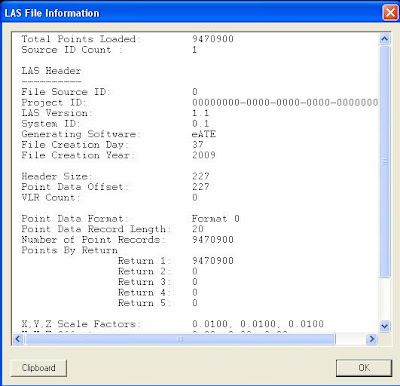400x386 pixels.
Task: Click the 'Return 3:' label
Action: click(x=144, y=282)
